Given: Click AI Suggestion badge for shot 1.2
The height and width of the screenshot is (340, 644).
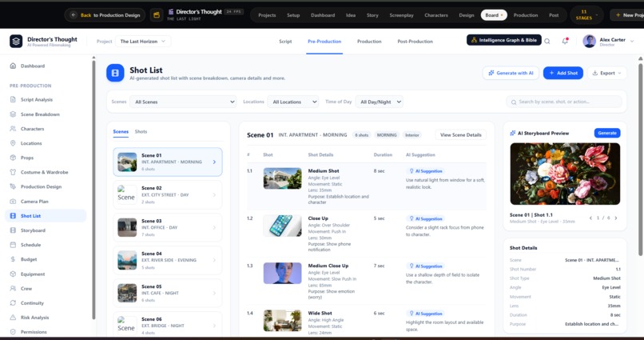Looking at the screenshot, I should click(426, 218).
